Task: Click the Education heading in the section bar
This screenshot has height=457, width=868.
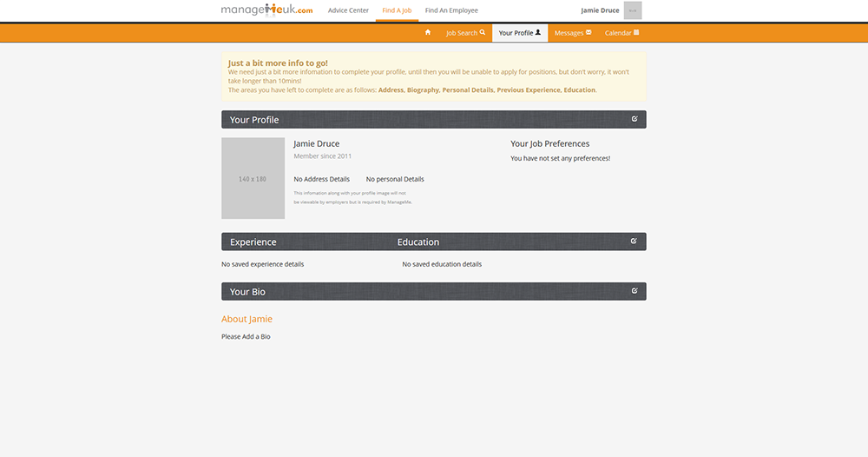Action: pyautogui.click(x=418, y=242)
